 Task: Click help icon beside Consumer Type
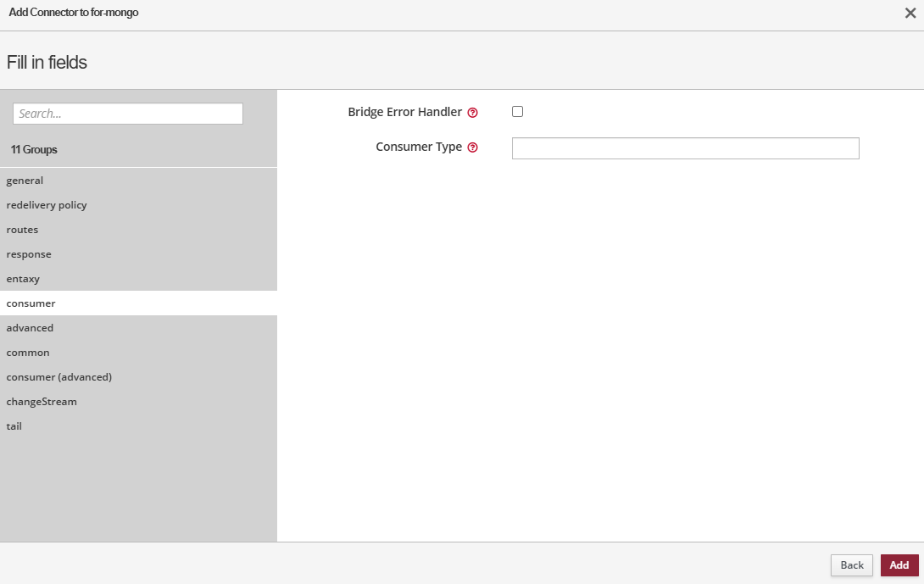pos(473,147)
